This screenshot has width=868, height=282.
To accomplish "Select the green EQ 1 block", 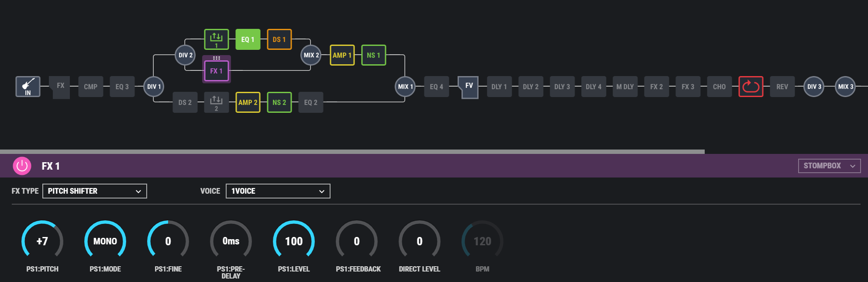I will [248, 39].
